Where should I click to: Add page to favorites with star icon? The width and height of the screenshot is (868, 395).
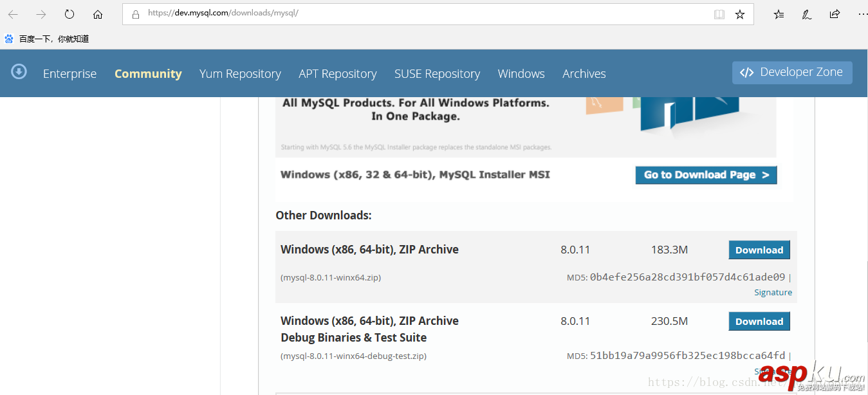pyautogui.click(x=740, y=14)
